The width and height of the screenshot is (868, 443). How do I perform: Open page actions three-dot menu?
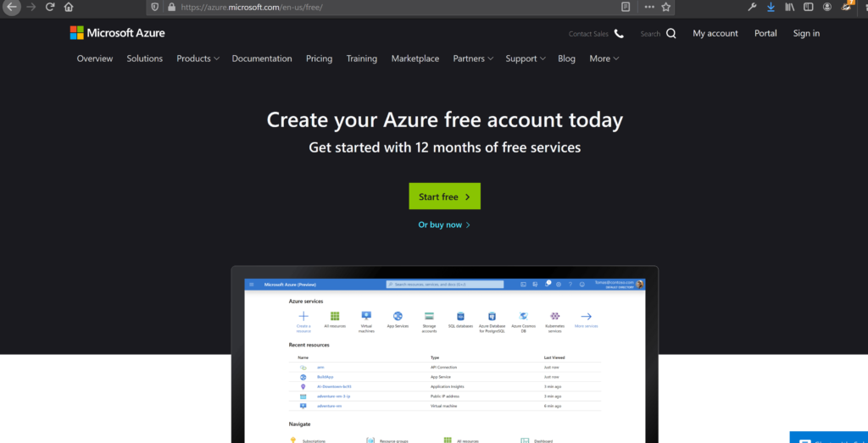click(x=649, y=7)
